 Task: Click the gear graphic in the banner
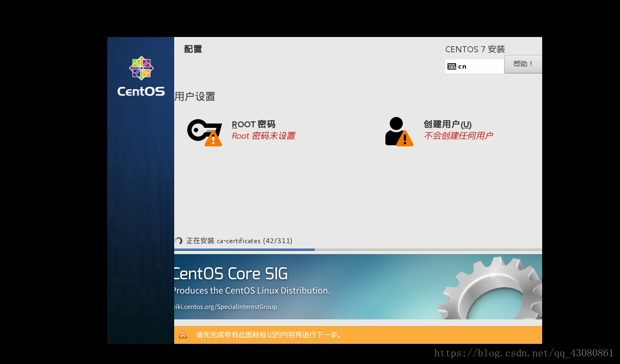(x=490, y=288)
